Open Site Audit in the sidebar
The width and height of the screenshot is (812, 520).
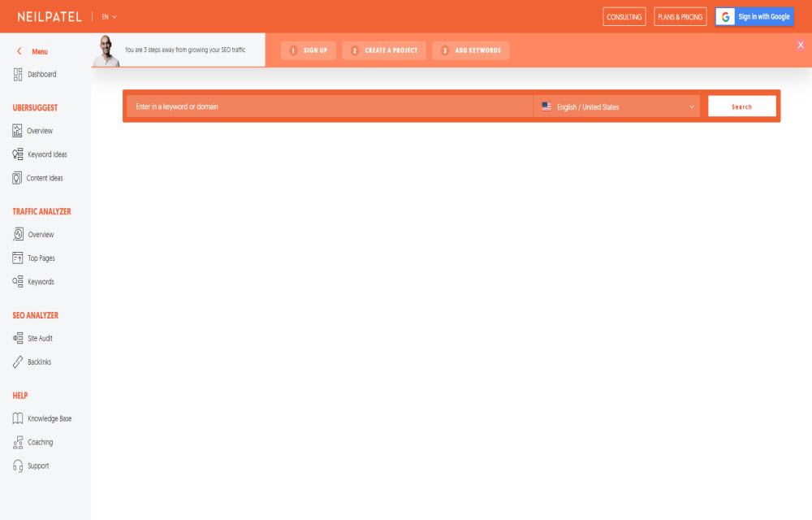click(40, 338)
